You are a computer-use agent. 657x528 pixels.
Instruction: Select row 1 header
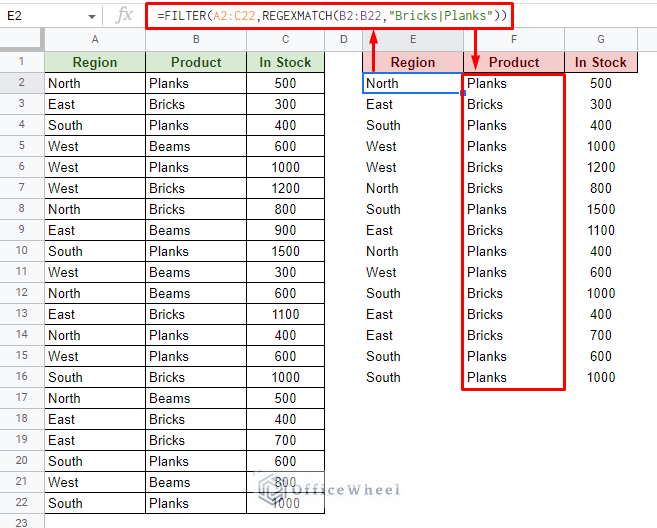click(22, 62)
